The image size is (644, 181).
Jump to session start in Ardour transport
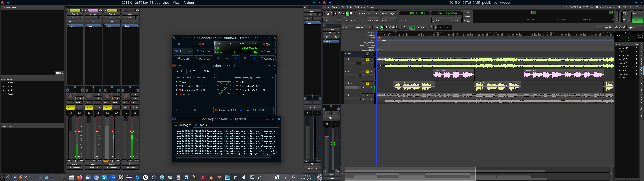pos(332,14)
